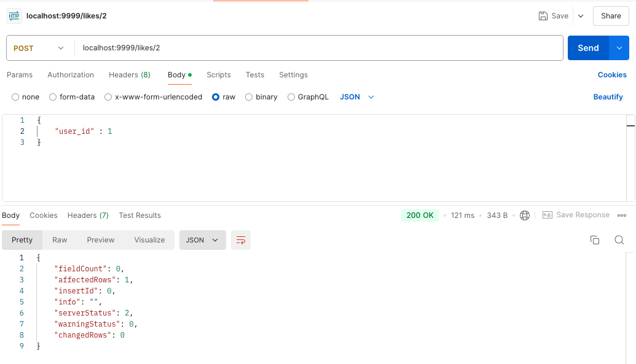Click the "changedRows" line in response
The image size is (636, 364).
tap(89, 335)
